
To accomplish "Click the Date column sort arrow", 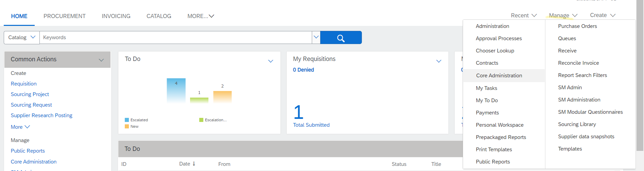I will point(194,164).
